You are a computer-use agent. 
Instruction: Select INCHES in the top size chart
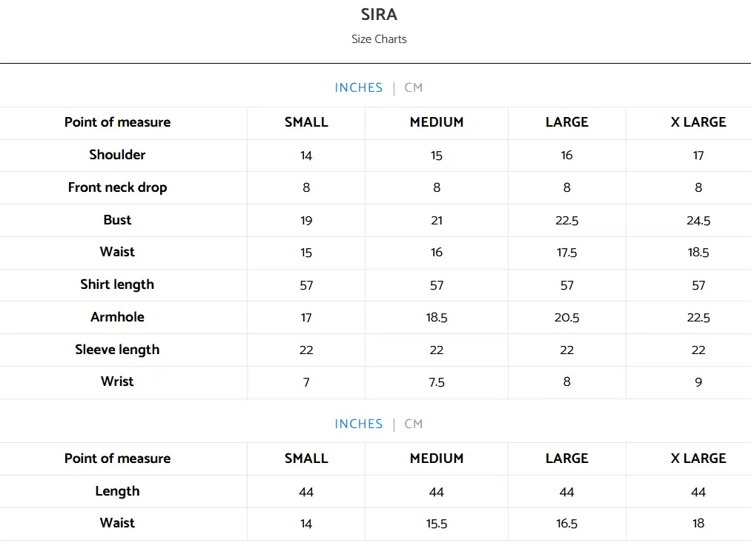pyautogui.click(x=359, y=87)
